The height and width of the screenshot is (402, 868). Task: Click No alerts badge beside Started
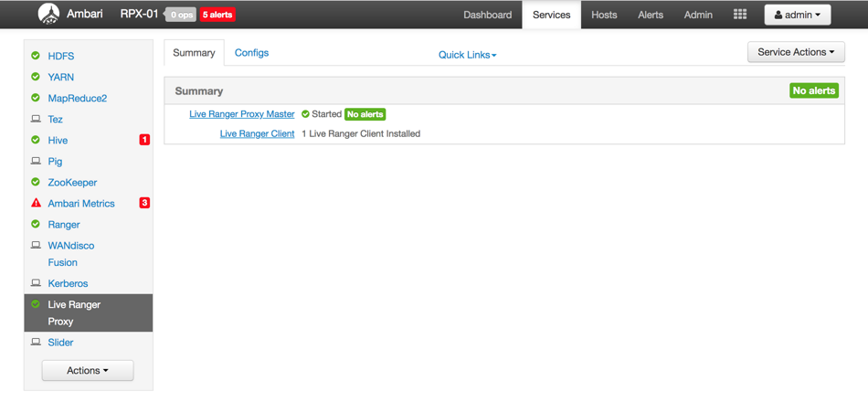365,114
